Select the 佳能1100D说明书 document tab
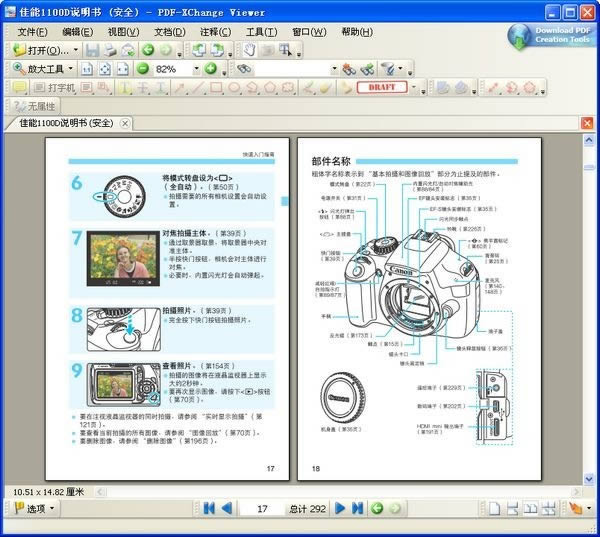The width and height of the screenshot is (600, 537). [x=66, y=123]
